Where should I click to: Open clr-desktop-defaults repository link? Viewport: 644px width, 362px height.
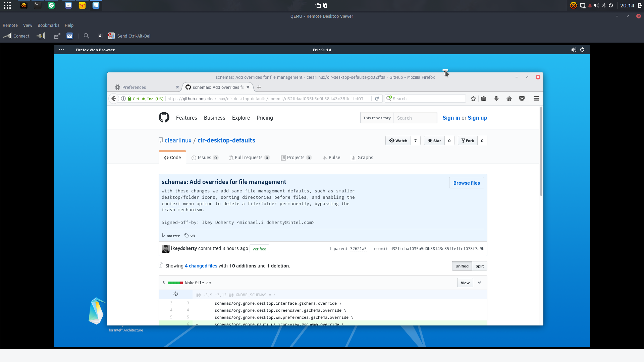point(226,140)
